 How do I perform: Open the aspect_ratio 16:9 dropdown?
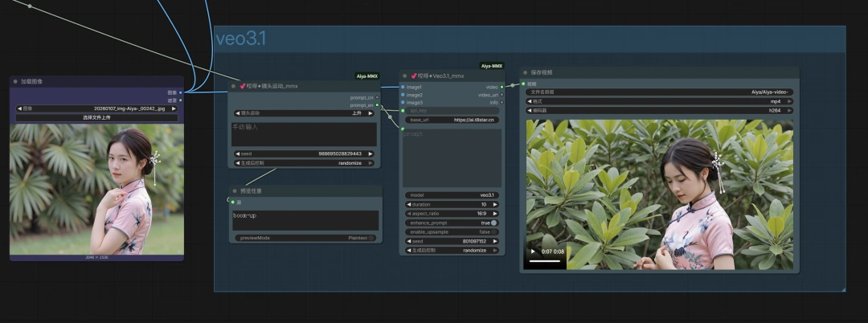point(452,214)
